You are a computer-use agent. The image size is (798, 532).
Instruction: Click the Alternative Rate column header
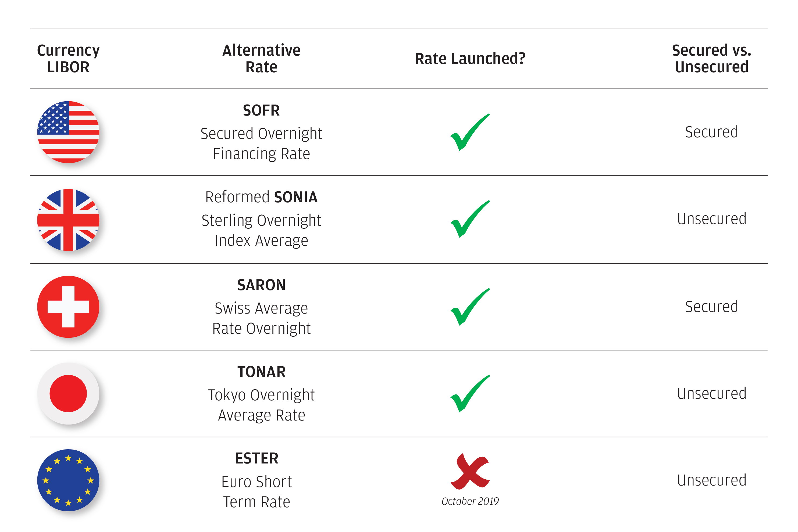[x=261, y=58]
